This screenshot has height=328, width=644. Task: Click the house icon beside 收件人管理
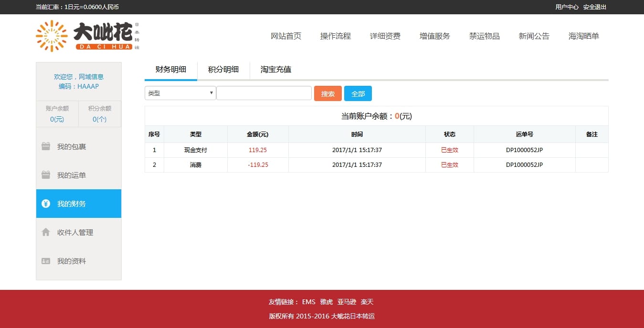46,232
